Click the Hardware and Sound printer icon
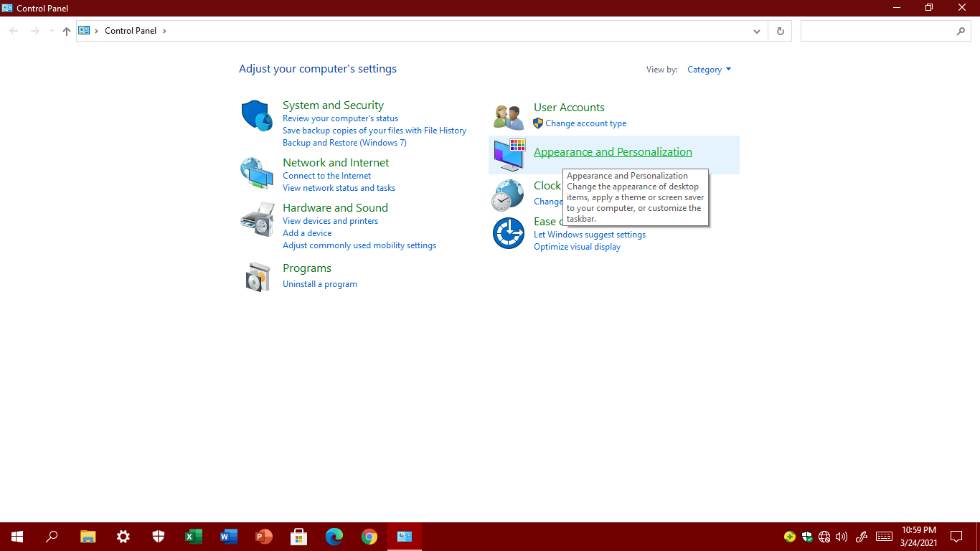 pyautogui.click(x=256, y=220)
